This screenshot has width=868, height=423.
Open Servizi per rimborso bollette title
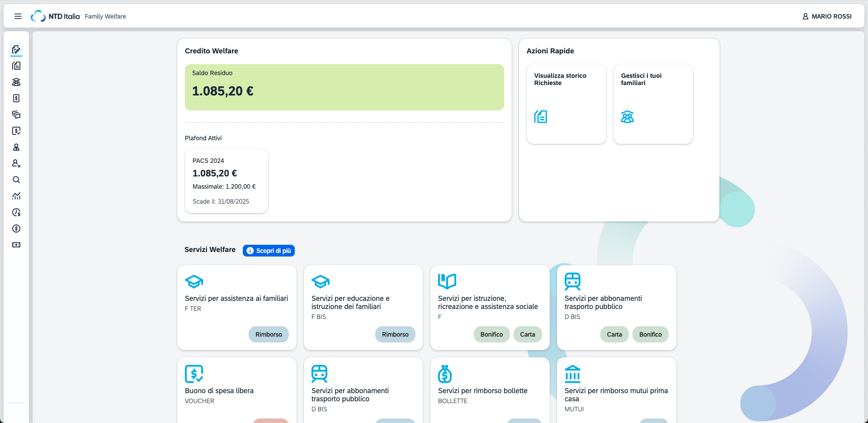tap(483, 391)
